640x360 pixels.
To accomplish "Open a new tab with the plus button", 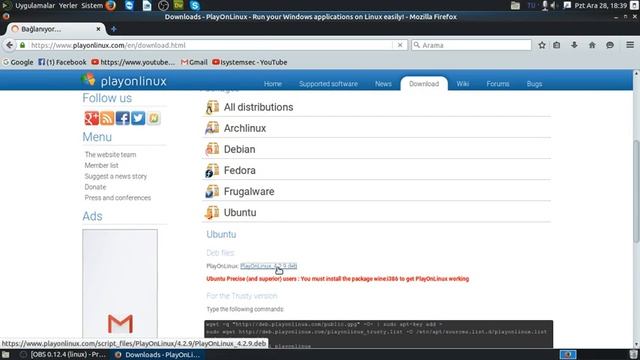I will coord(113,29).
